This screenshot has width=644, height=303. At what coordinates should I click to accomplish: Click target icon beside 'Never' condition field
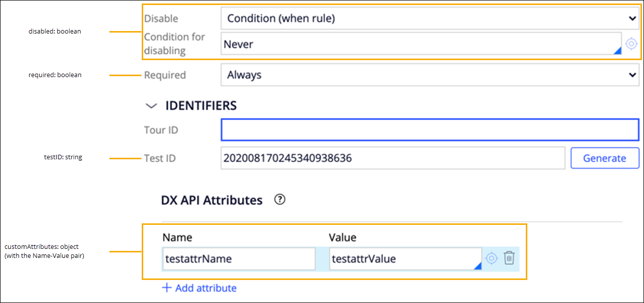631,44
